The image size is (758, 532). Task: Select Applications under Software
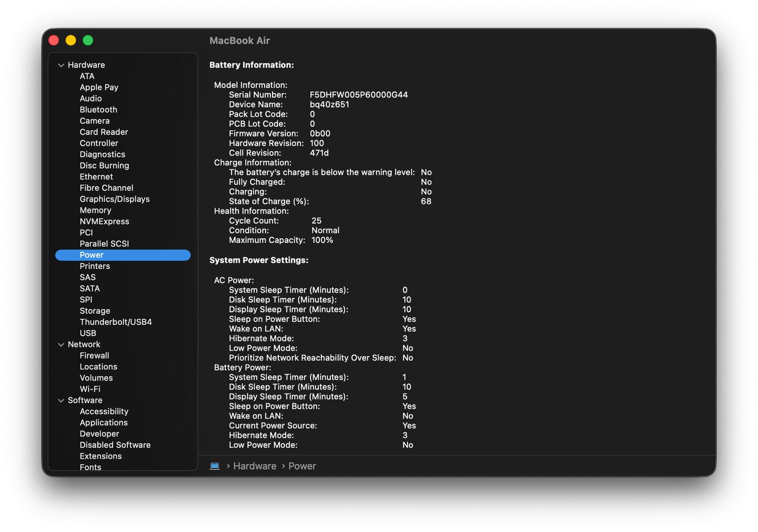click(103, 423)
